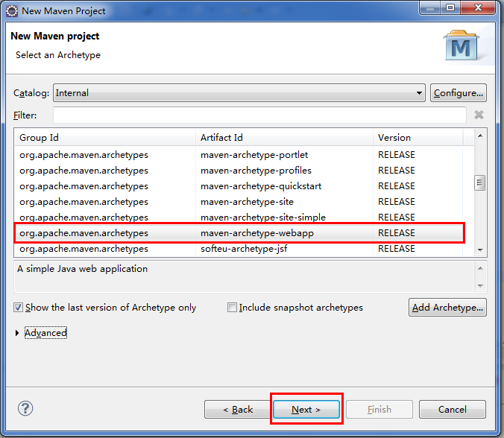Screen dimensions: 504x438
Task: Cancel the New Maven Project dialog
Action: pyautogui.click(x=453, y=410)
